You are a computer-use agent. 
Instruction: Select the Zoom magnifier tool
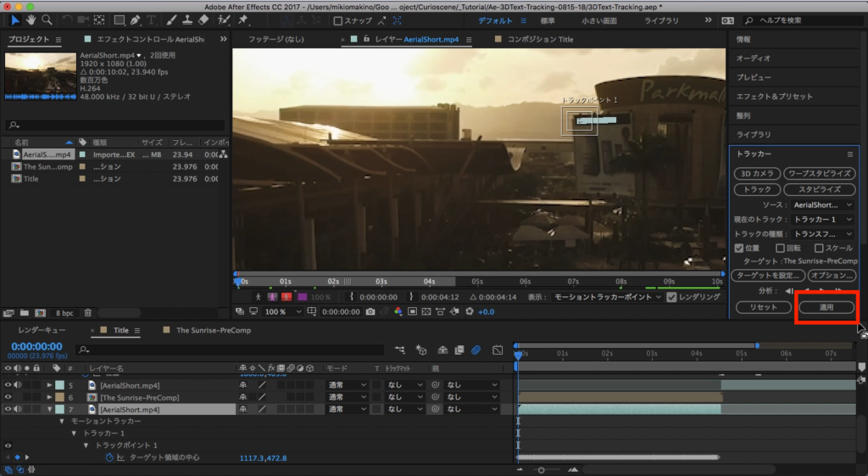[x=48, y=20]
